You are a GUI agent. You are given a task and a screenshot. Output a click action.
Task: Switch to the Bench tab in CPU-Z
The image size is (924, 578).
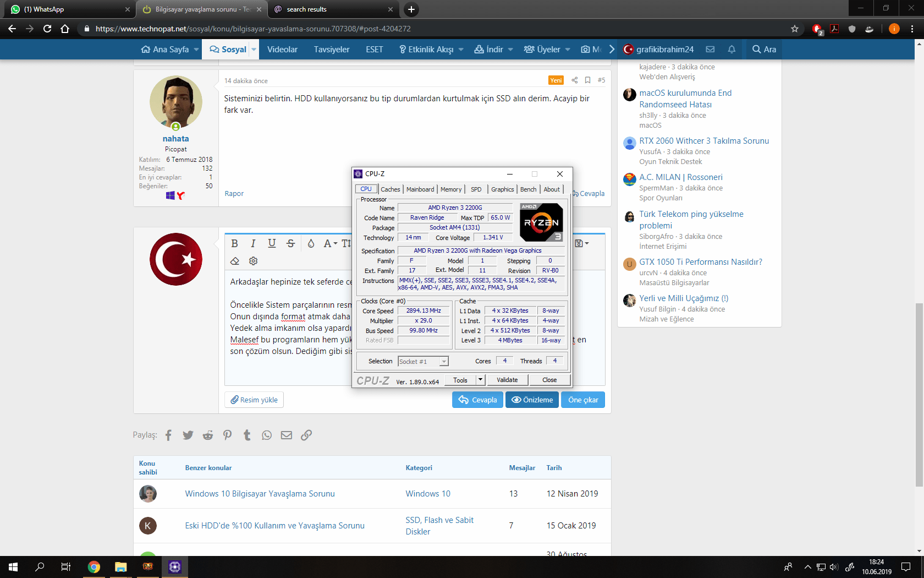click(529, 189)
